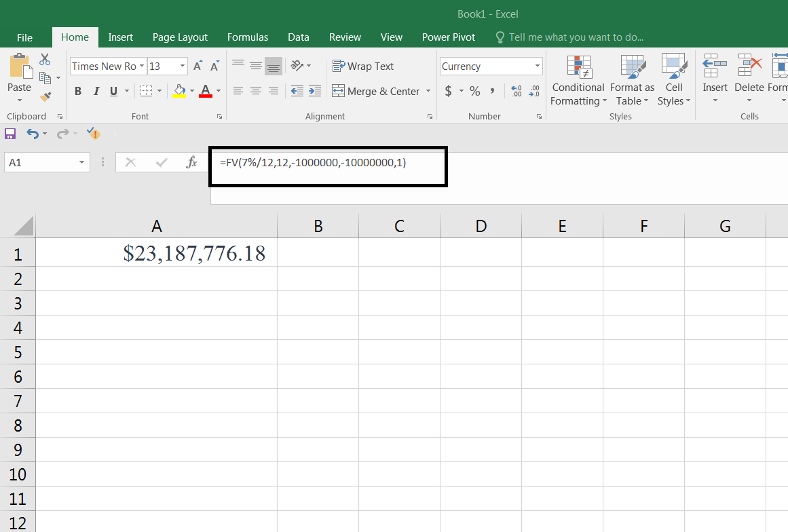The height and width of the screenshot is (532, 788).
Task: Click the Copy icon
Action: coord(45,78)
